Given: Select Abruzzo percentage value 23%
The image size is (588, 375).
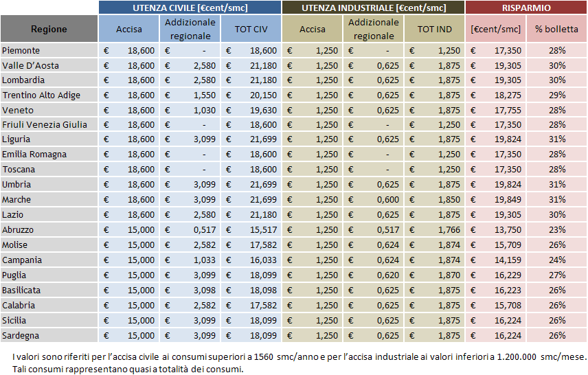Looking at the screenshot, I should pos(557,229).
